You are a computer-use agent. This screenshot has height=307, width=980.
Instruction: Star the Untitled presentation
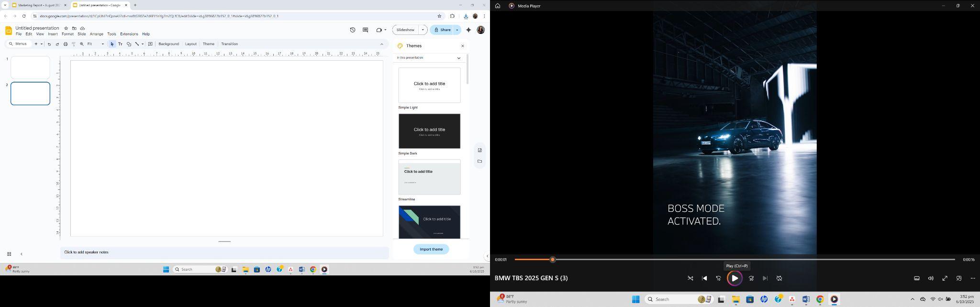tap(66, 28)
